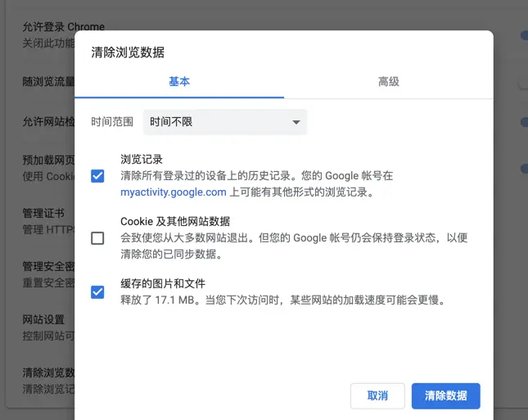Switch to the 高级 tab

pos(389,82)
